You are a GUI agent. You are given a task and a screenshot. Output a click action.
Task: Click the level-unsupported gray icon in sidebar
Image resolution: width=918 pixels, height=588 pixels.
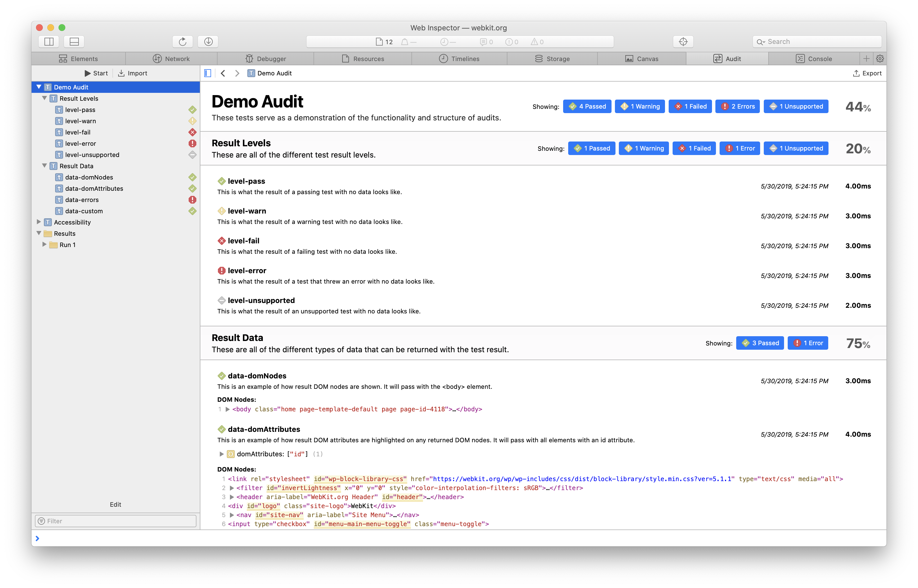[192, 155]
